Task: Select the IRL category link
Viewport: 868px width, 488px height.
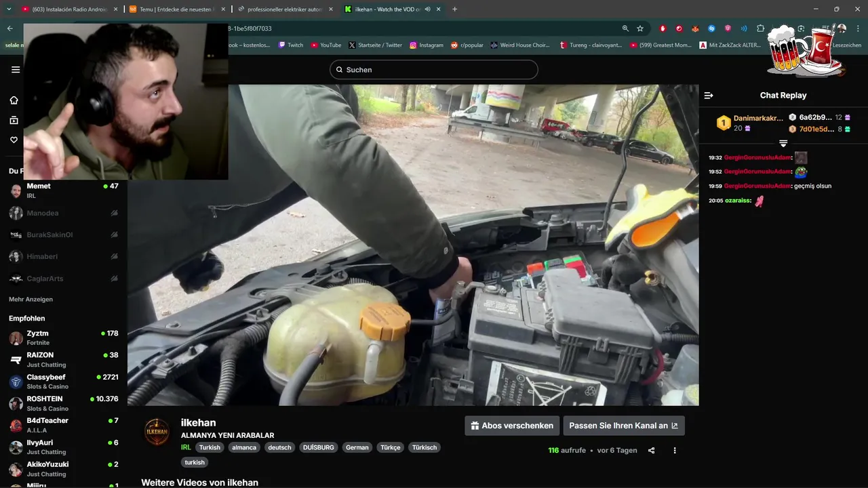Action: [186, 447]
